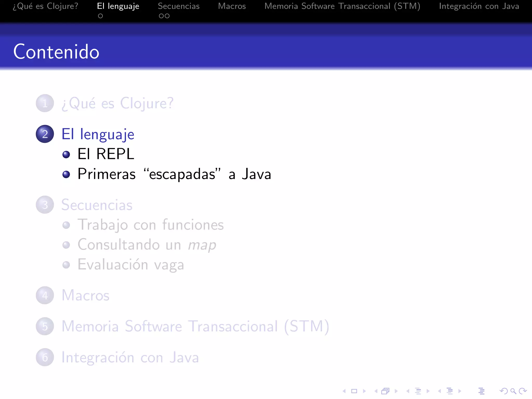Open Consultando un map subsection
The width and height of the screenshot is (532, 399).
coord(147,245)
